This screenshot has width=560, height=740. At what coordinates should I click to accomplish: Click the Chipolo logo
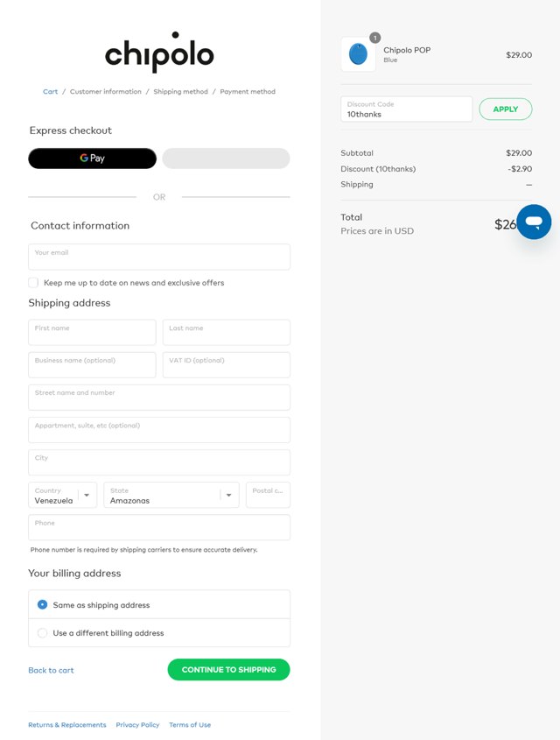[159, 53]
